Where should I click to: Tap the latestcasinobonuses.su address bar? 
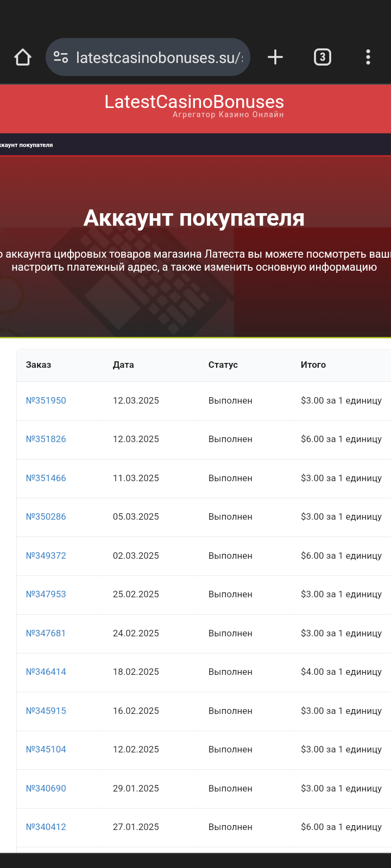click(x=159, y=58)
